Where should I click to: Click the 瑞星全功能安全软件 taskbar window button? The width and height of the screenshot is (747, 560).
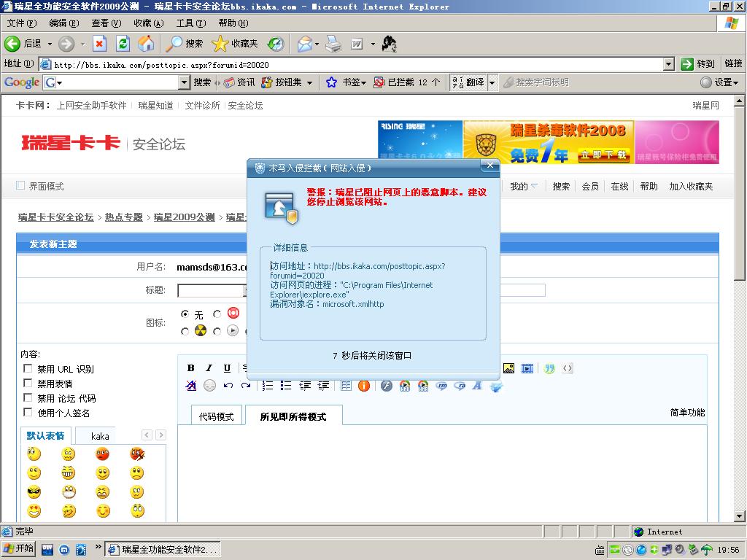pos(163,550)
